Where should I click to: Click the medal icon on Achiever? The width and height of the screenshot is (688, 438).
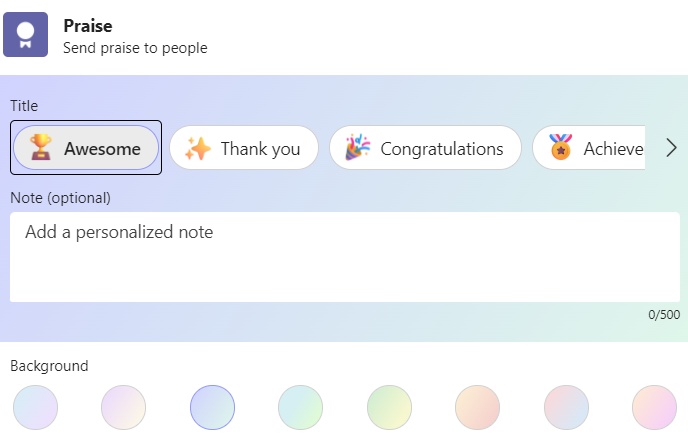point(561,147)
